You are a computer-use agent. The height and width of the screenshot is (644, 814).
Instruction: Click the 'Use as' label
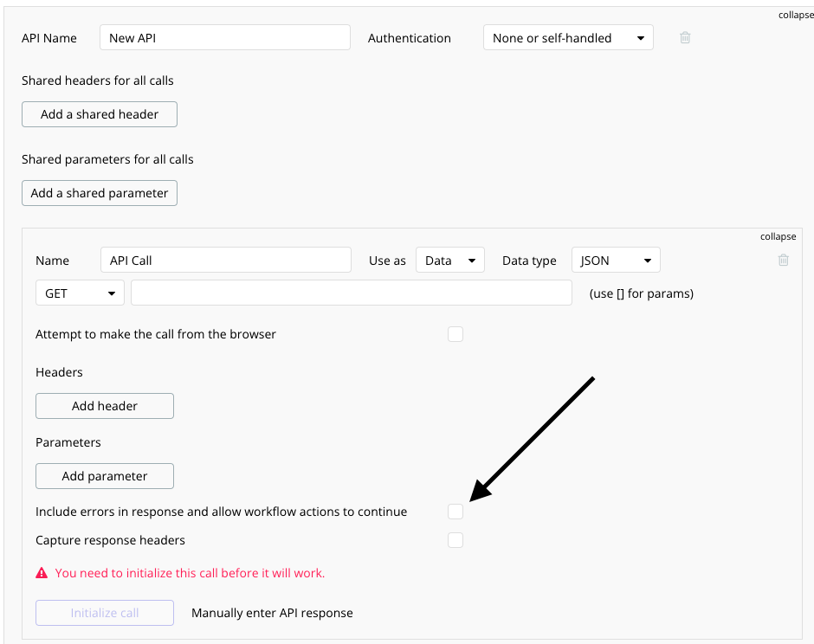coord(387,261)
